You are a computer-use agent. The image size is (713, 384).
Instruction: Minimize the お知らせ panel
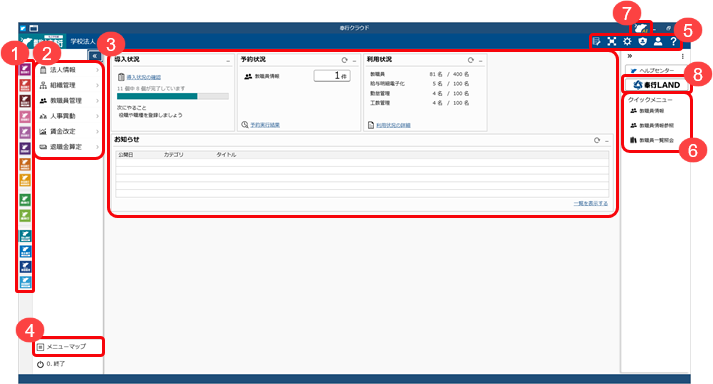(607, 141)
